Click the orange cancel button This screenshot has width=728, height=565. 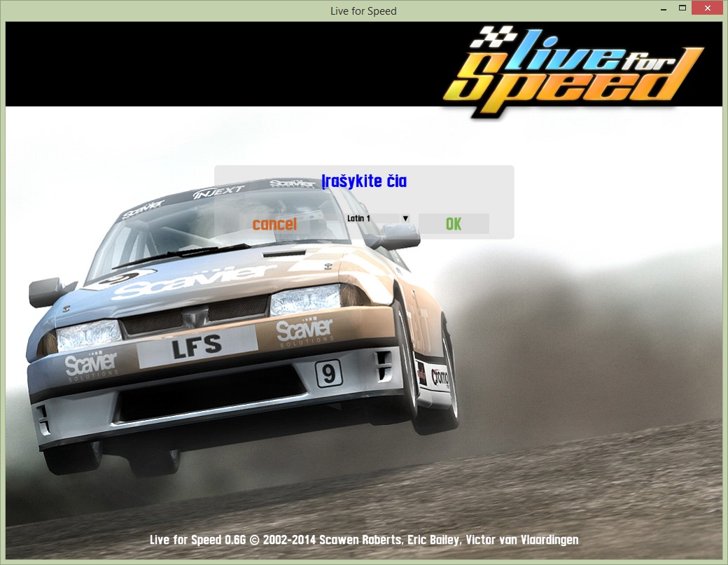(x=274, y=224)
